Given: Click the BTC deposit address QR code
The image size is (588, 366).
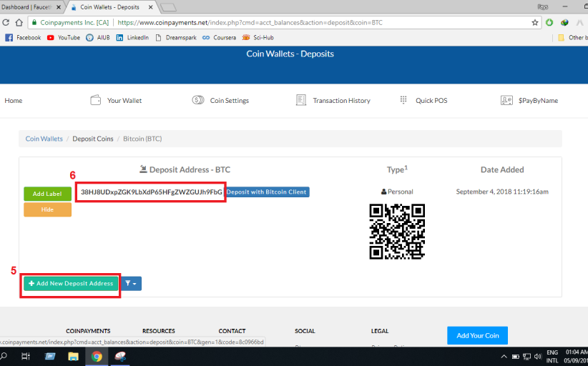Looking at the screenshot, I should [x=396, y=231].
